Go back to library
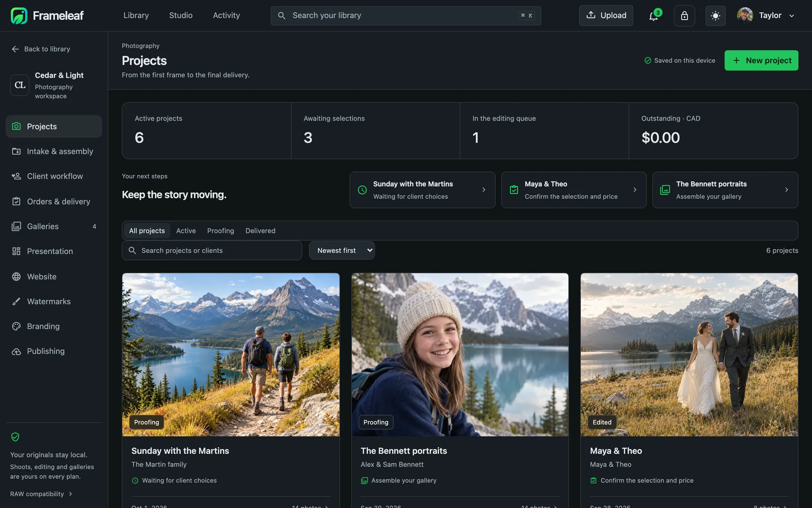The height and width of the screenshot is (508, 812). pos(41,49)
